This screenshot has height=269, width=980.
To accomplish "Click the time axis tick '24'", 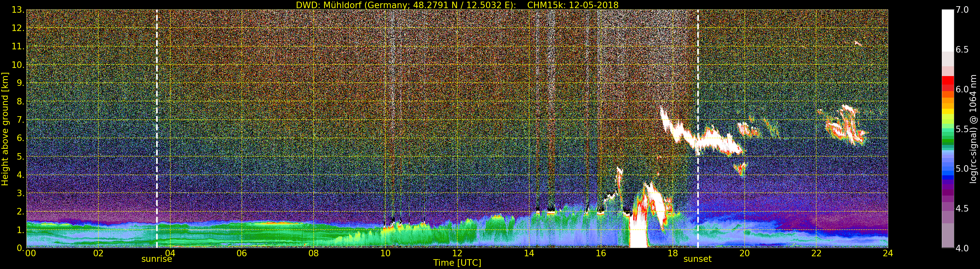I will 888,253.
